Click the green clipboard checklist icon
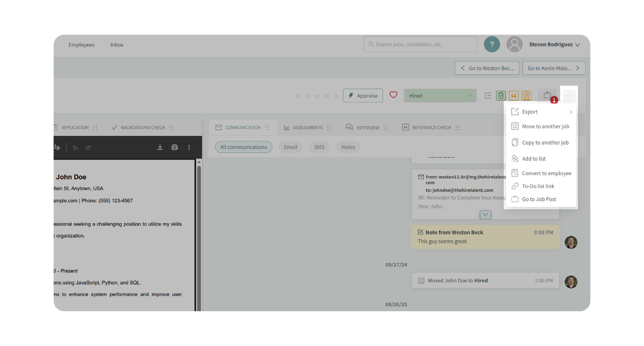Viewport: 644px width, 346px height. pos(501,95)
